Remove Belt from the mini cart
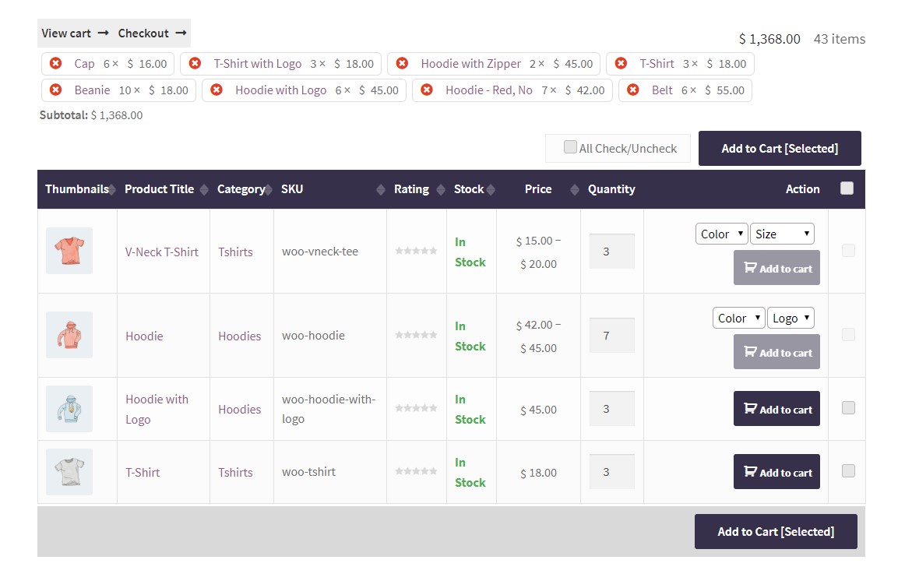This screenshot has height=588, width=905. pos(632,90)
